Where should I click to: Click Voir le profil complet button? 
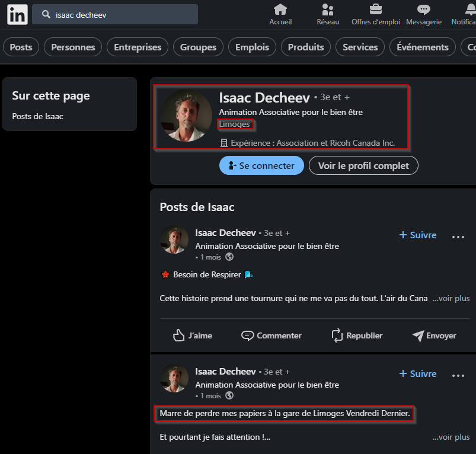[x=363, y=165]
